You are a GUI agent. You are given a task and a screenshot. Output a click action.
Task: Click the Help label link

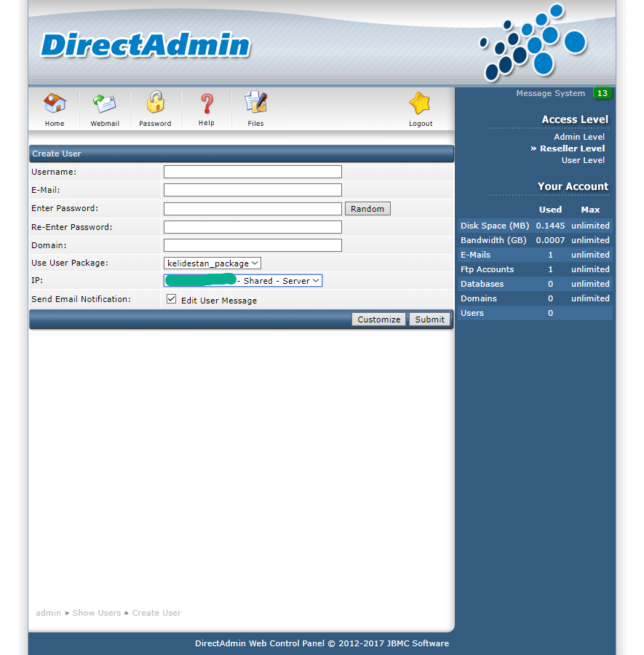(x=207, y=123)
